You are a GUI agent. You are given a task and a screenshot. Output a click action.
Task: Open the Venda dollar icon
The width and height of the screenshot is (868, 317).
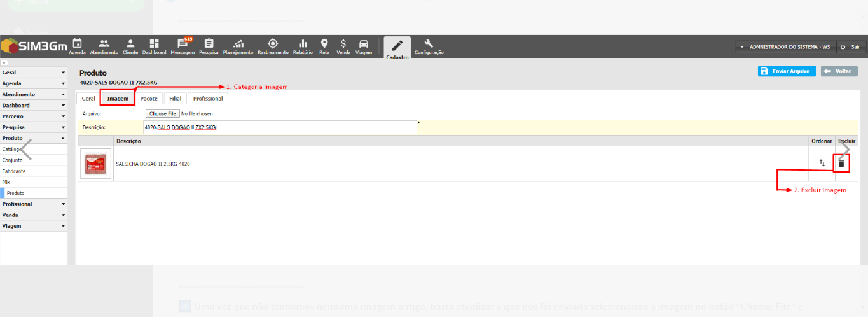(343, 44)
